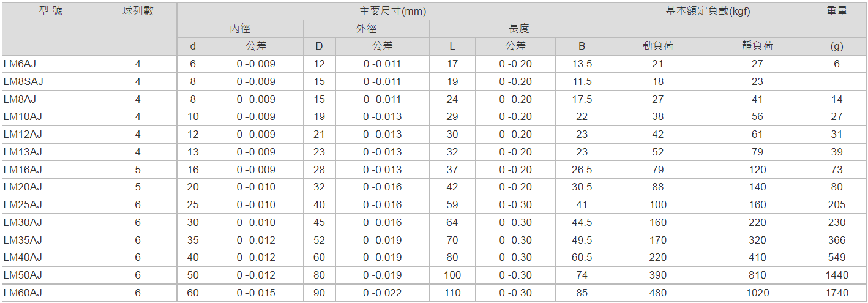Viewport: 868px width, 303px height.
Task: Select the 內徑 sub-header
Action: click(240, 29)
